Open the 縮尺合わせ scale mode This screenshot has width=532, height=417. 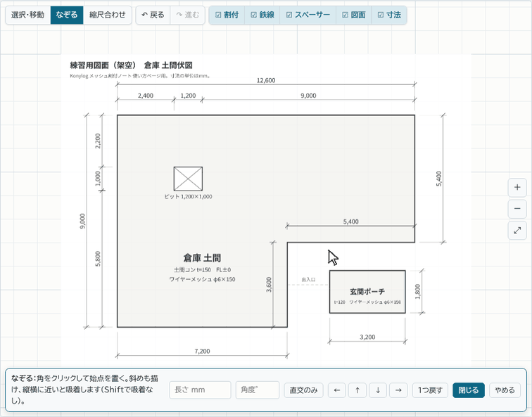click(107, 15)
